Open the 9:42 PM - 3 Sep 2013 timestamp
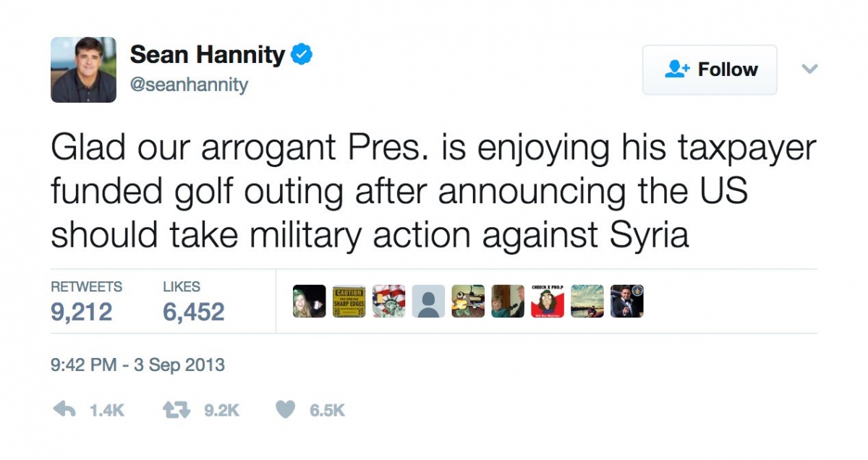Viewport: 868px width, 460px height. 137,365
